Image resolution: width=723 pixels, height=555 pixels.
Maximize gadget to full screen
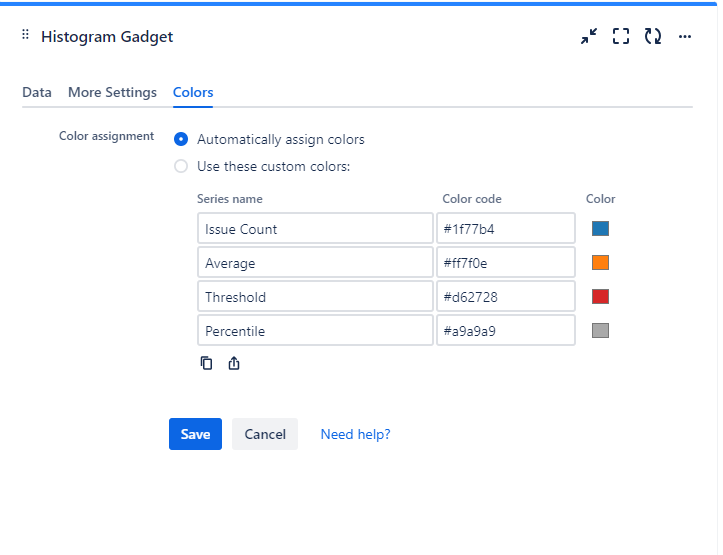pos(621,37)
